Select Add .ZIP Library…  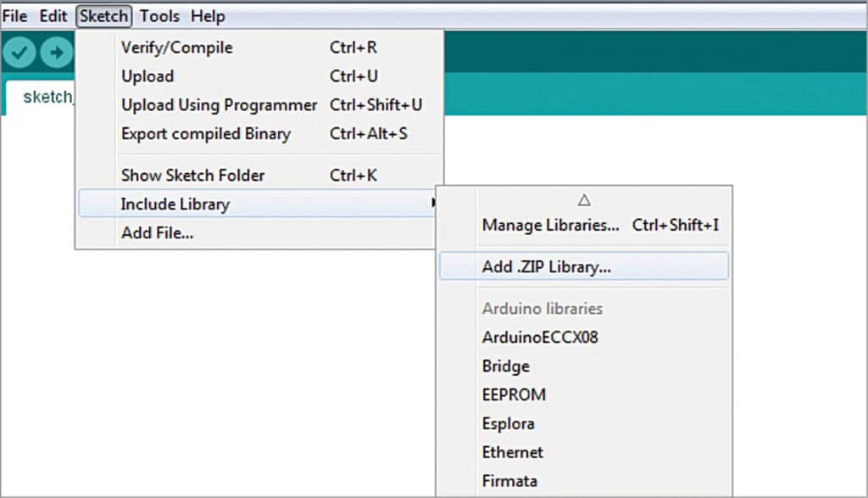[x=547, y=266]
